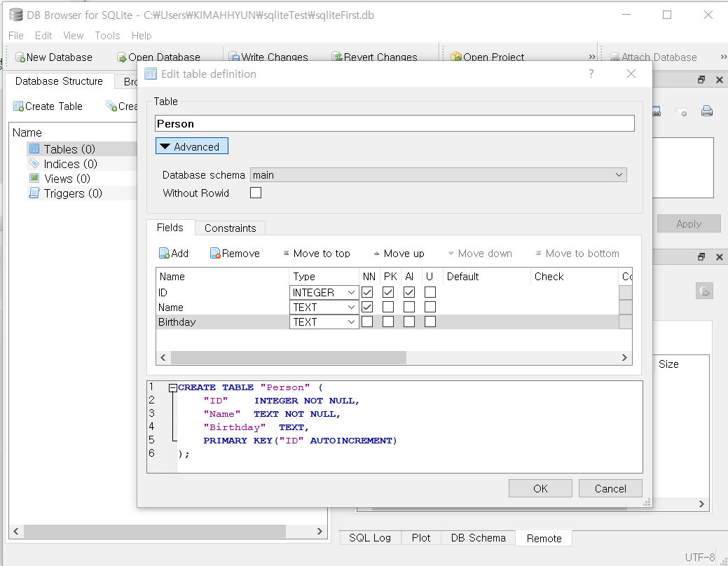Viewport: 728px width, 566px height.
Task: Expand main toolbar overflow chevron
Action: coord(591,57)
